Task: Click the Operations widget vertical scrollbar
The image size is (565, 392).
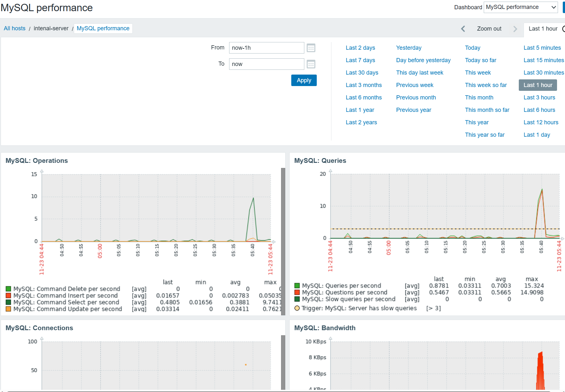Action: (283, 241)
